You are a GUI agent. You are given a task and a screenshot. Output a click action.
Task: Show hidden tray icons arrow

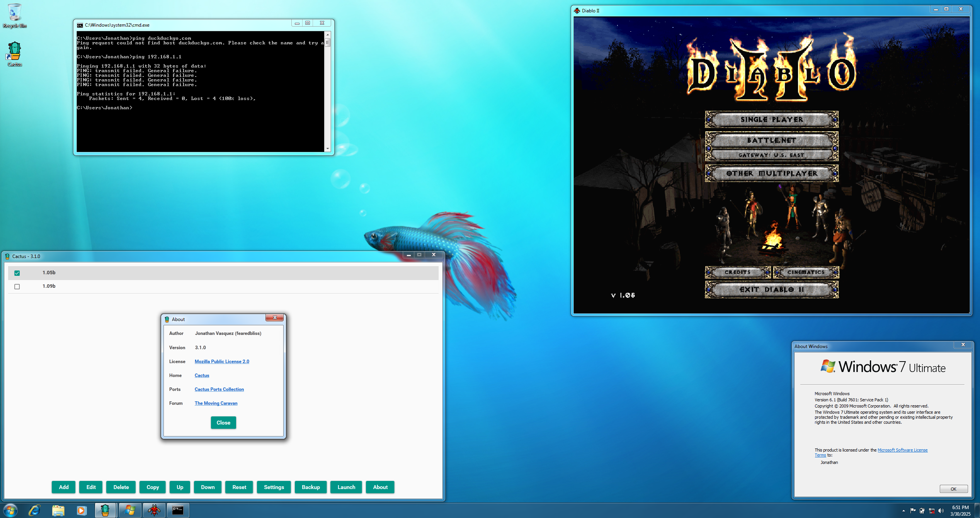[903, 511]
